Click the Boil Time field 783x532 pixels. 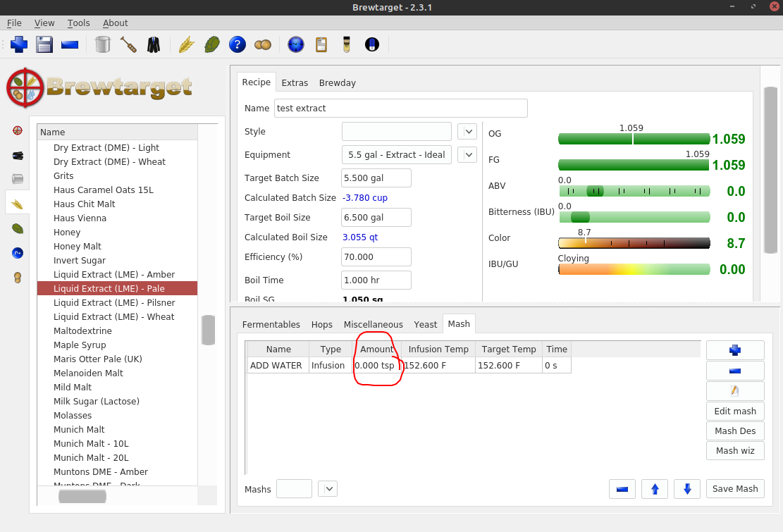376,280
